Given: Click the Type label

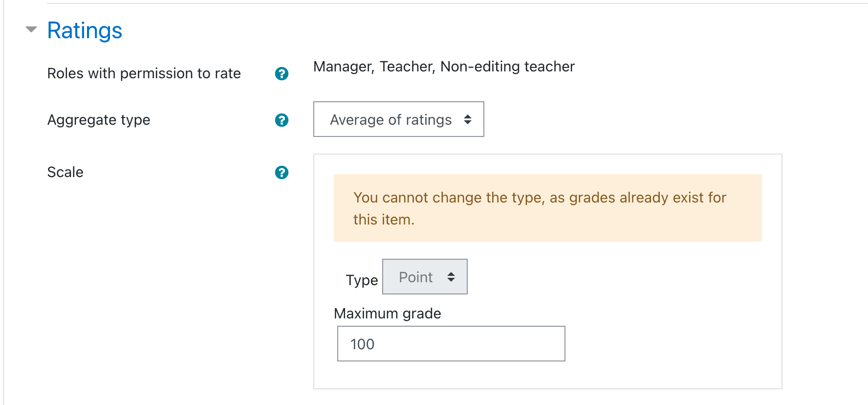Looking at the screenshot, I should click(x=362, y=280).
